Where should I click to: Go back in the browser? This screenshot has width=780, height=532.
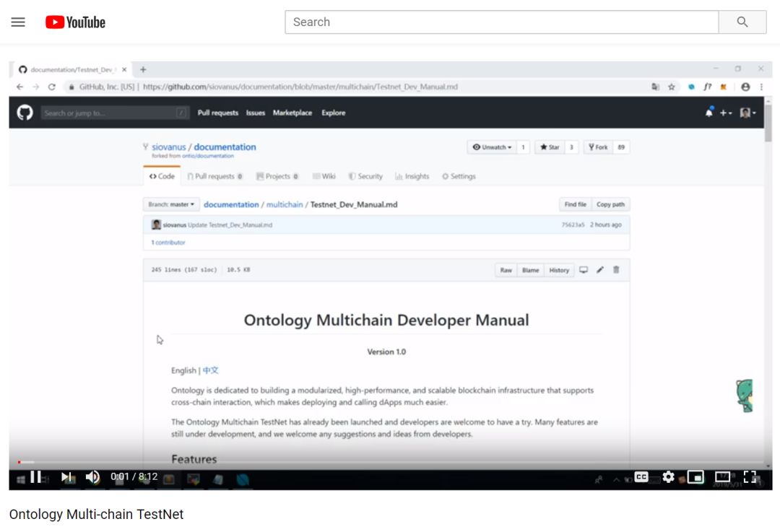point(20,87)
